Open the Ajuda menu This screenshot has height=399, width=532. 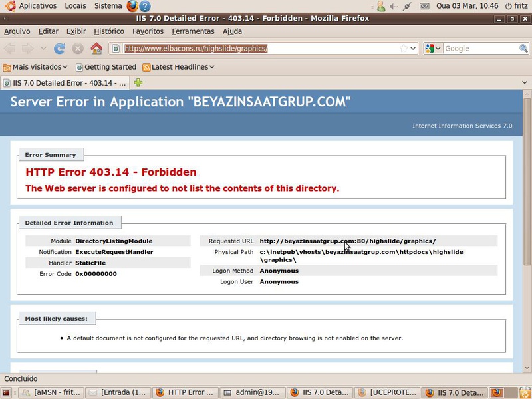232,31
